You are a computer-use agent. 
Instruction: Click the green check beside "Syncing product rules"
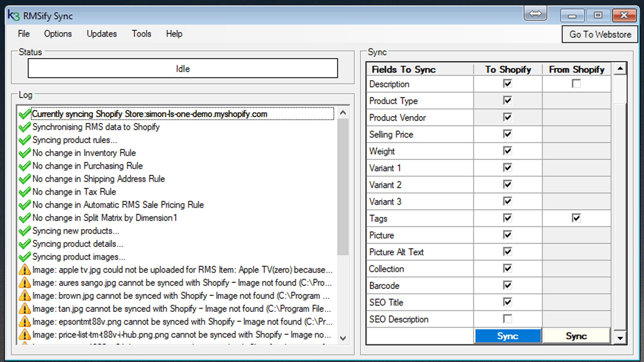click(25, 140)
